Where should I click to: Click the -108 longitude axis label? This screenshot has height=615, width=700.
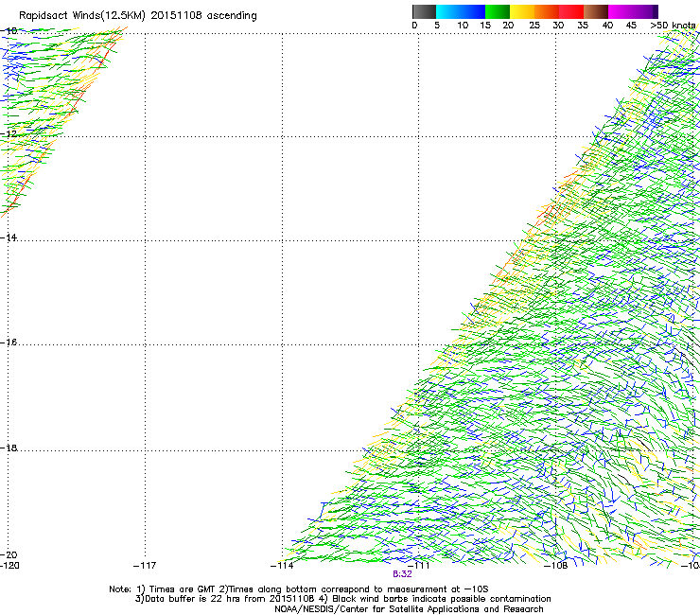556,566
